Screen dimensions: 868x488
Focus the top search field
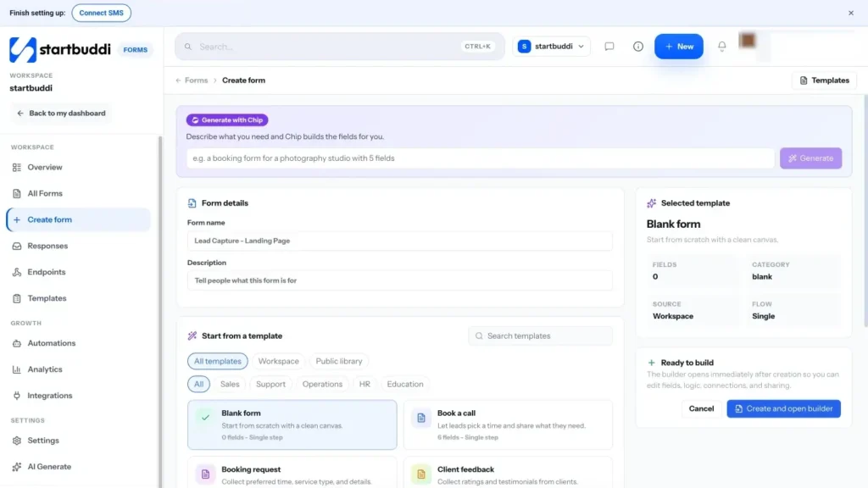339,47
